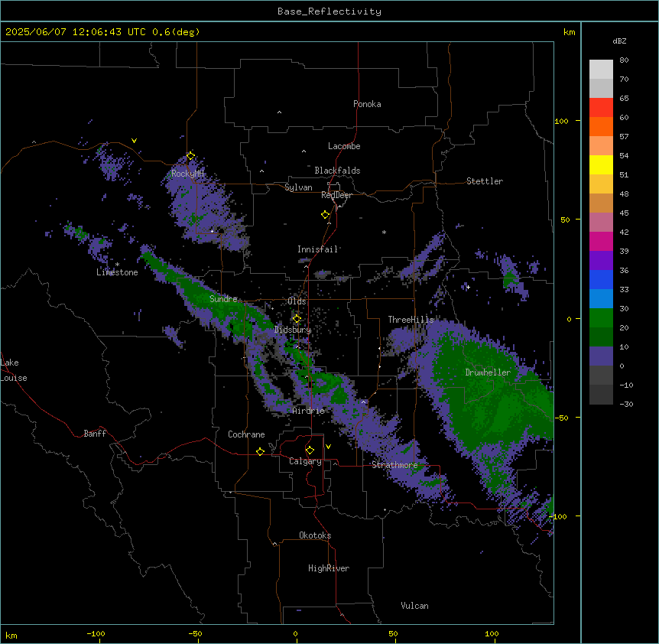Click the Lacombe city label
This screenshot has height=644, width=659.
pyautogui.click(x=344, y=146)
